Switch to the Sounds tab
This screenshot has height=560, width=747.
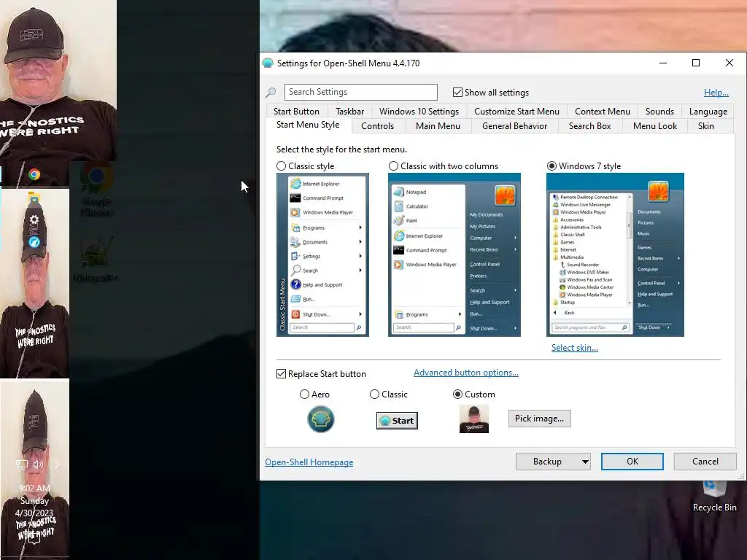point(659,112)
